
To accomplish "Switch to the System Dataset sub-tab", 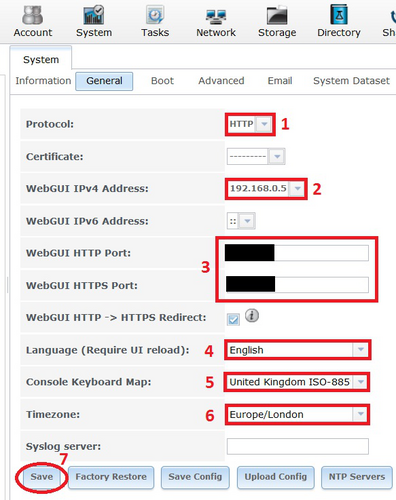I will pyautogui.click(x=351, y=81).
